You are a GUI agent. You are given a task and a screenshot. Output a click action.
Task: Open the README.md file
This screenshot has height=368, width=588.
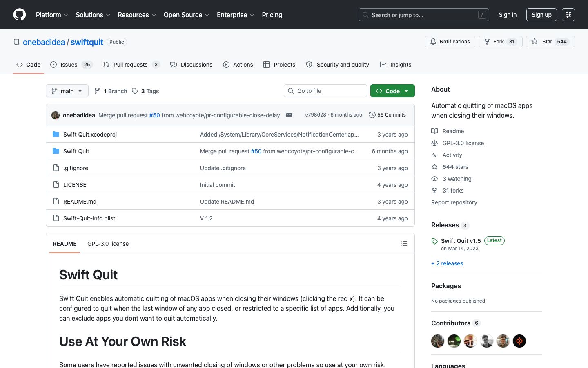pyautogui.click(x=80, y=202)
